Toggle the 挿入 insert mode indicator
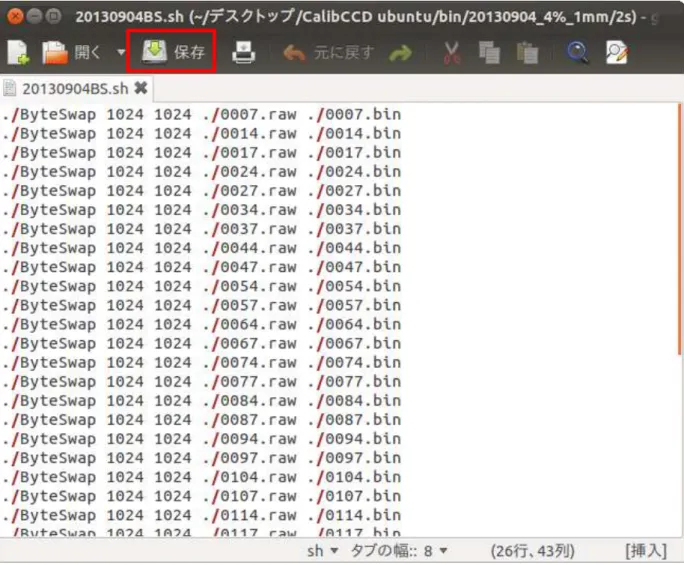 646,551
